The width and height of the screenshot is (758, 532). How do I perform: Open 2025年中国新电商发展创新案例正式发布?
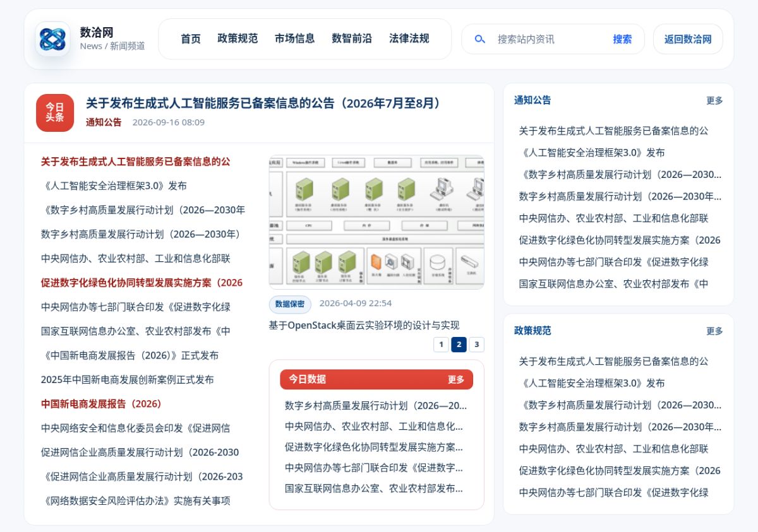tap(128, 379)
